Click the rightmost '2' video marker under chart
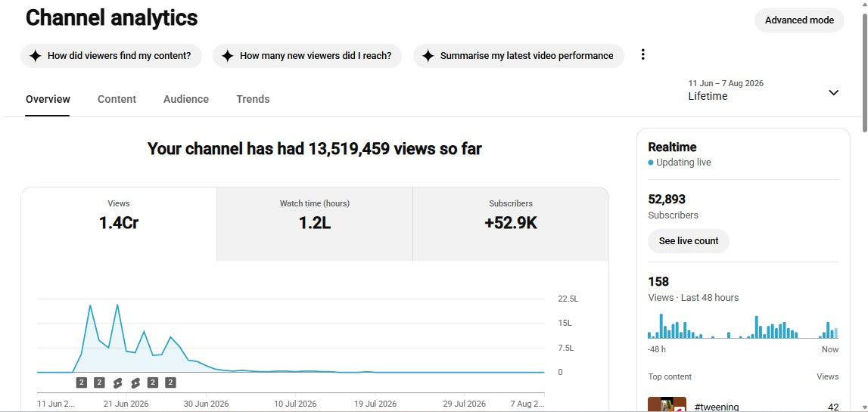This screenshot has width=868, height=412. (x=170, y=382)
